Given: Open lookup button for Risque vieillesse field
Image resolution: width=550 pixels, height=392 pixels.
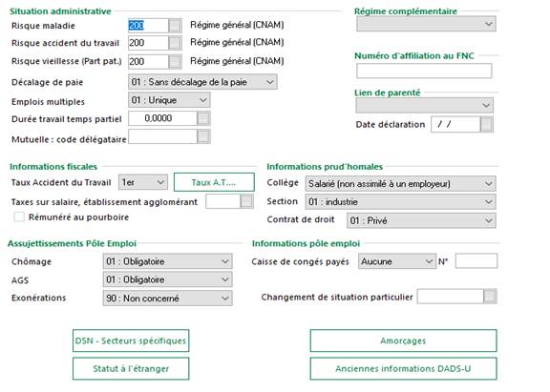Looking at the screenshot, I should tap(175, 61).
